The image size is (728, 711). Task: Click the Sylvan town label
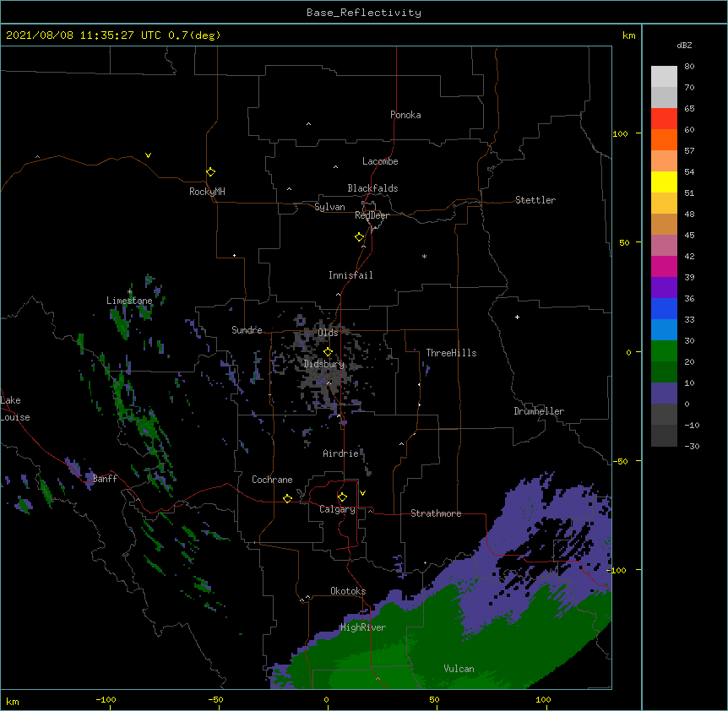pos(329,207)
